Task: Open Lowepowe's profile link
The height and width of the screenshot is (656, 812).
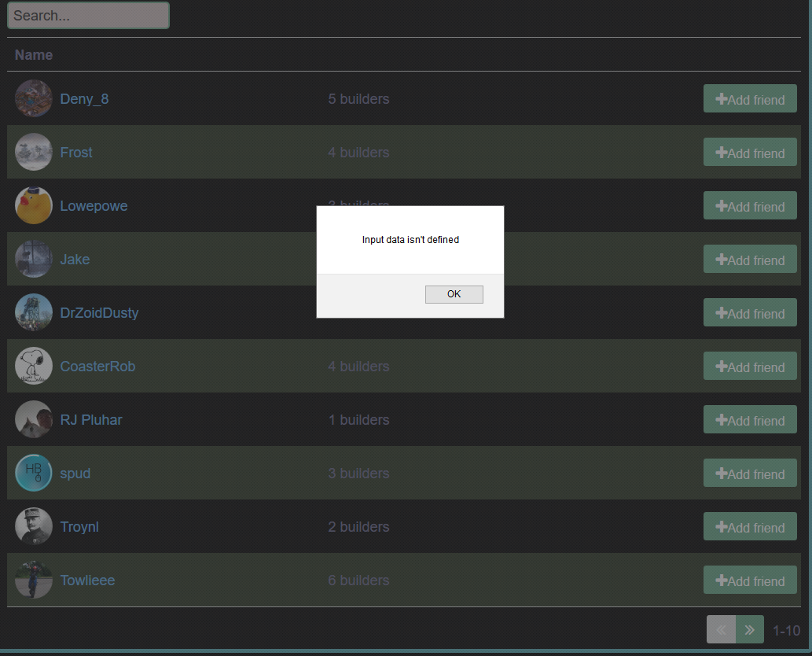Action: 94,206
